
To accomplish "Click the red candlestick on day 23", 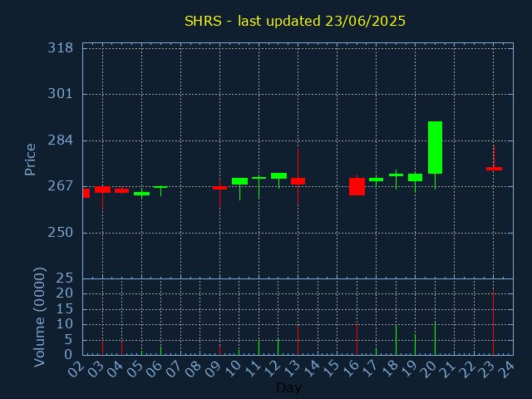I will (x=494, y=169).
